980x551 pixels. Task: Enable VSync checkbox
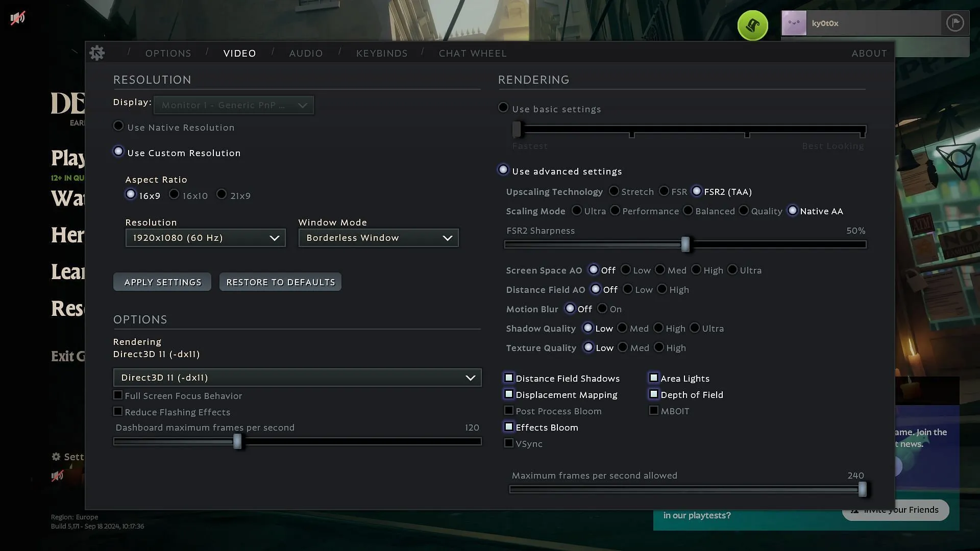point(509,443)
